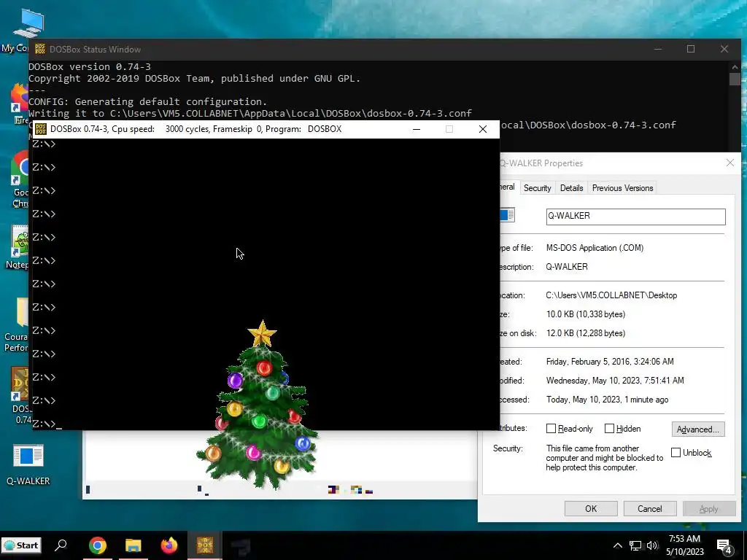Viewport: 747px width, 560px height.
Task: Switch to the Security tab
Action: (538, 188)
